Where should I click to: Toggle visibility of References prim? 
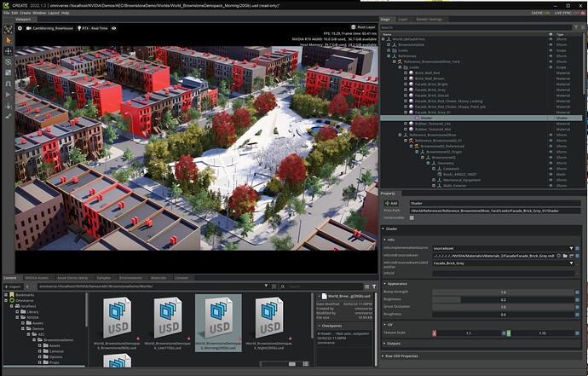tap(551, 56)
